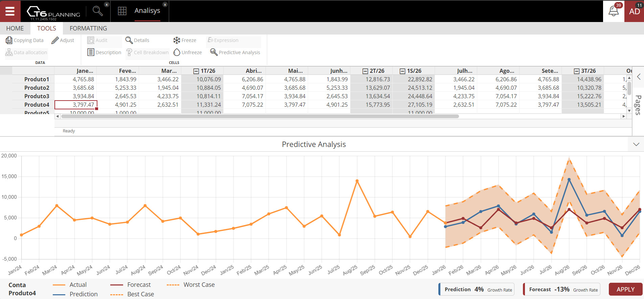Screen dimensions: 644x299
Task: Select cell 7,054.17 in Produto3 April
Action: [x=245, y=96]
